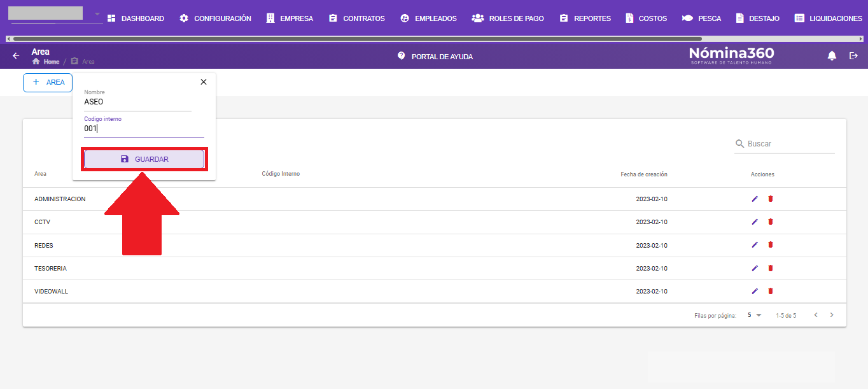Open the EMPRESA menu

(290, 18)
